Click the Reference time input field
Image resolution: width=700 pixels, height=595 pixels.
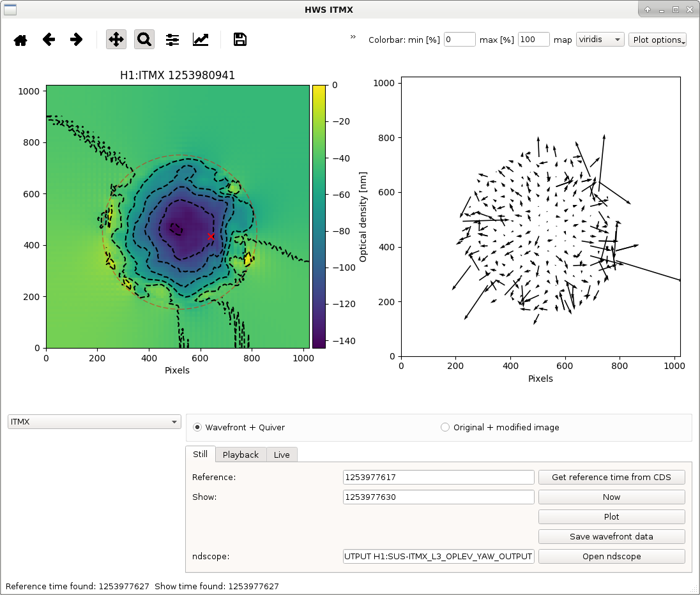(x=438, y=477)
